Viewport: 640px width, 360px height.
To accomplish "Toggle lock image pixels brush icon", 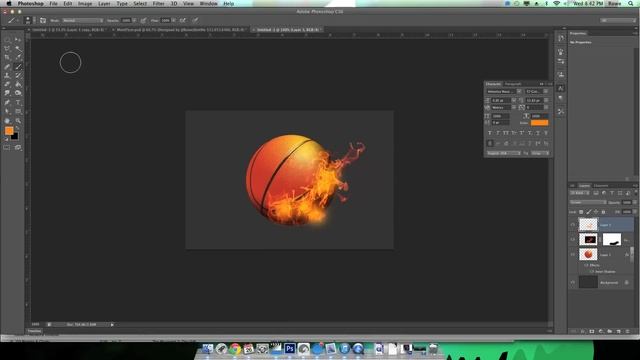I will 589,212.
